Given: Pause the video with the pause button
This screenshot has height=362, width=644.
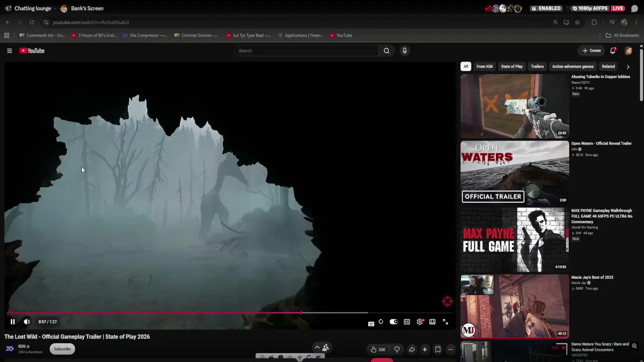Looking at the screenshot, I should (13, 322).
